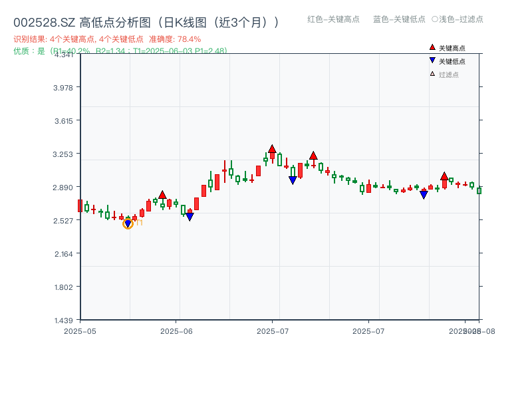The height and width of the screenshot is (399, 532).
Task: Click the red key-high triangle above the July peak
Action: [x=272, y=148]
